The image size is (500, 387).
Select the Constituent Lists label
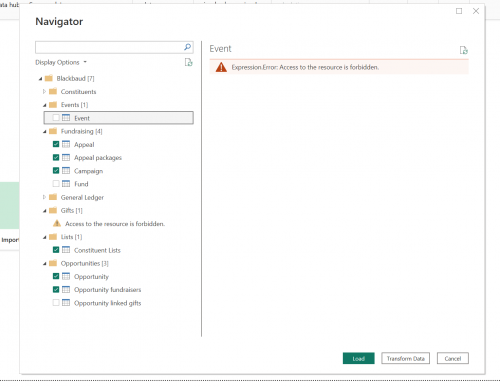97,250
